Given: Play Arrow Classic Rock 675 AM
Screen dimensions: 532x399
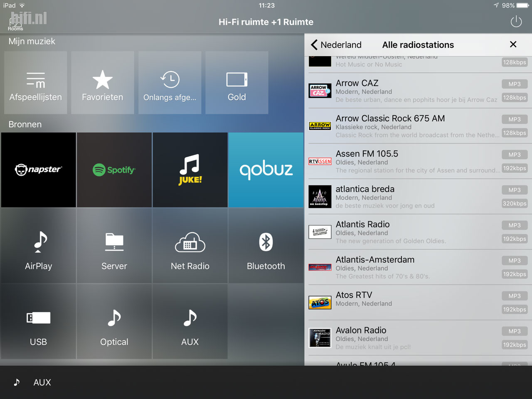Looking at the screenshot, I should [418, 126].
